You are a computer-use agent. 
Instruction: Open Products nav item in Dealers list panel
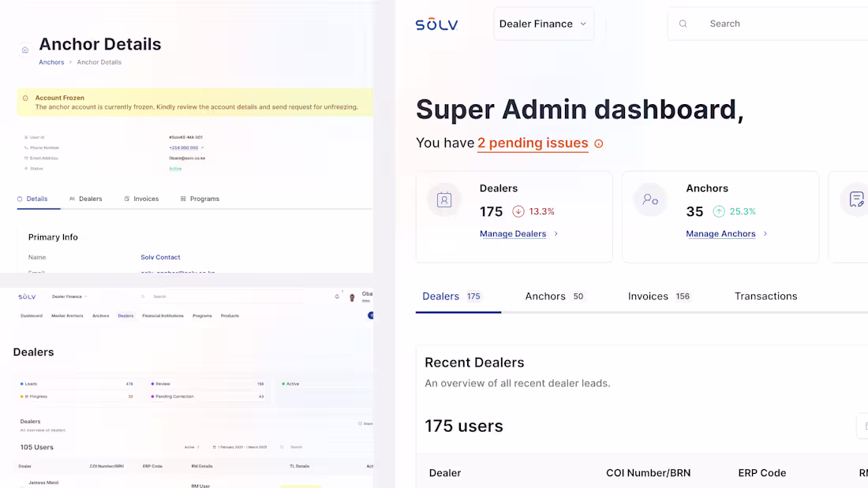pos(230,316)
